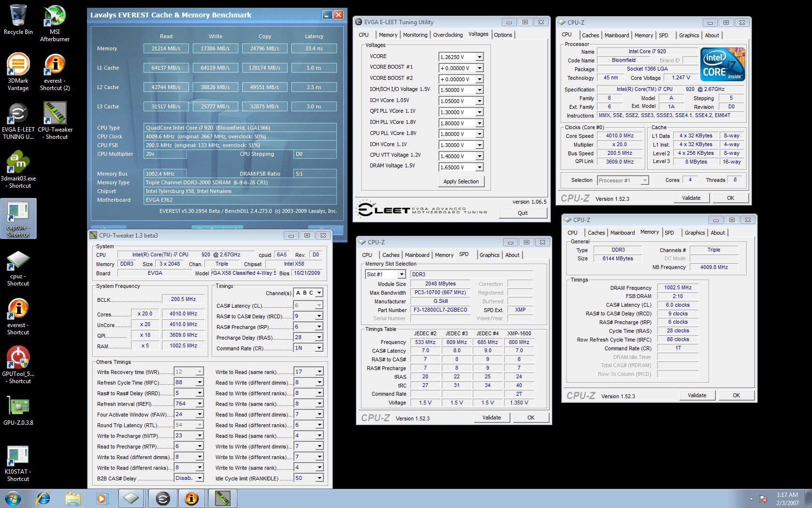Open Windows Explorer folder on taskbar

coord(72,498)
